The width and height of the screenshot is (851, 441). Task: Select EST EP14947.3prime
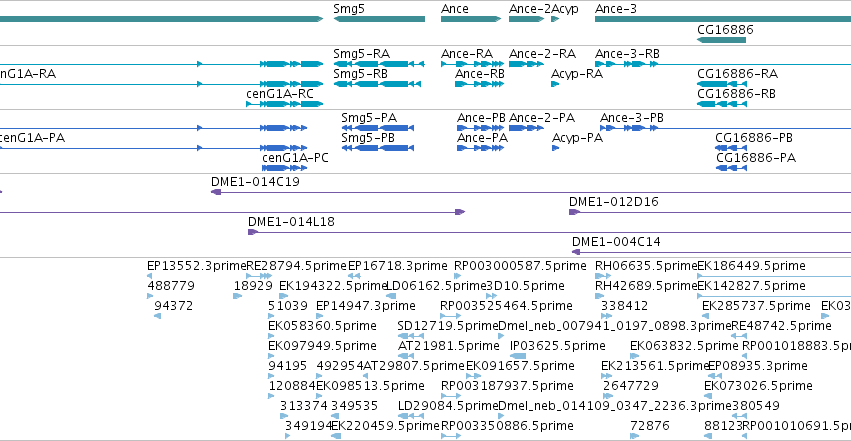(x=366, y=306)
